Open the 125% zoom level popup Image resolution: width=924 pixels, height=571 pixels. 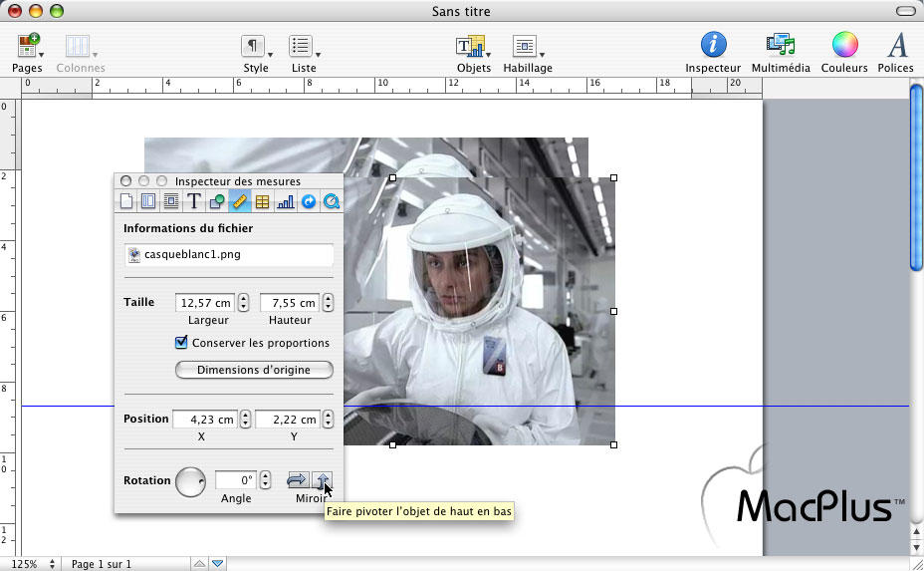(33, 564)
